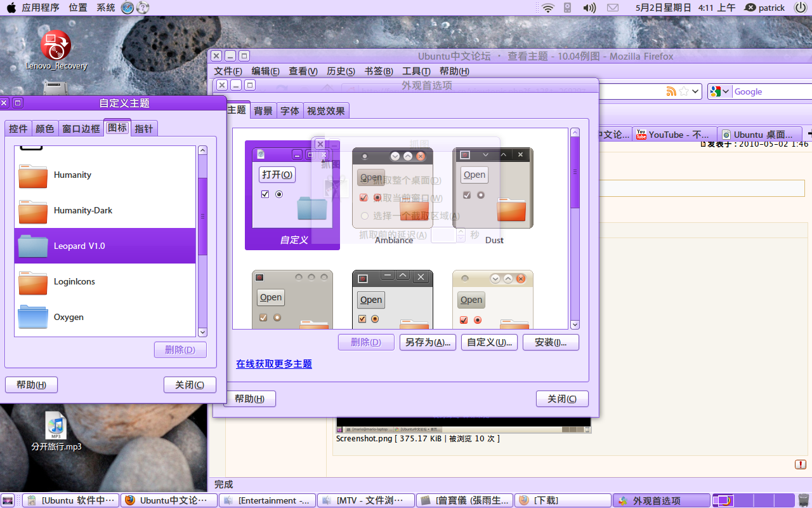Open the 视觉效果 tab

(x=326, y=110)
